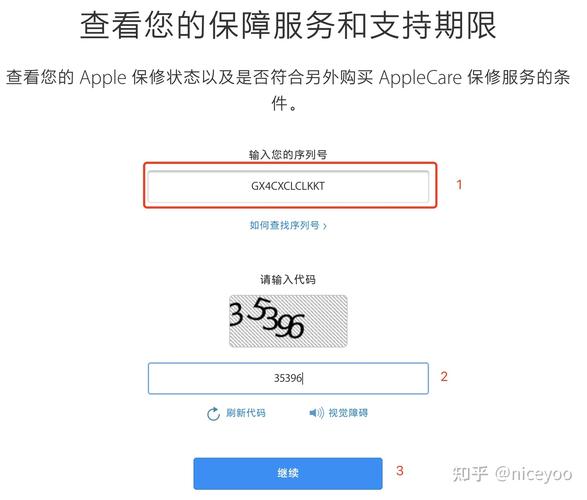Click the @niceyoo watermark handle

(x=533, y=474)
